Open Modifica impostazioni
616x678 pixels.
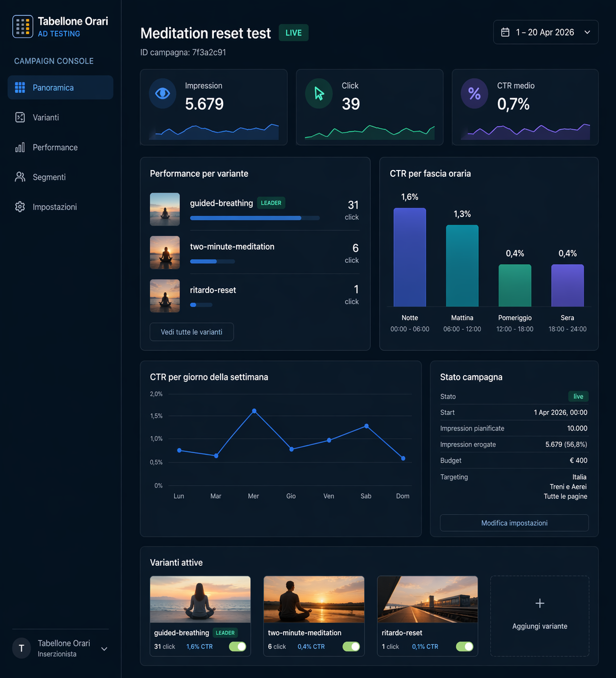514,522
